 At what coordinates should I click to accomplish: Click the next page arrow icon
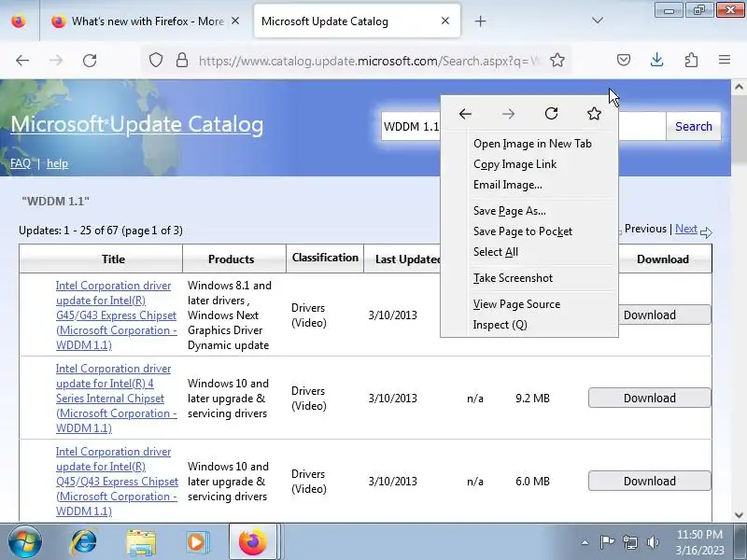tap(706, 232)
